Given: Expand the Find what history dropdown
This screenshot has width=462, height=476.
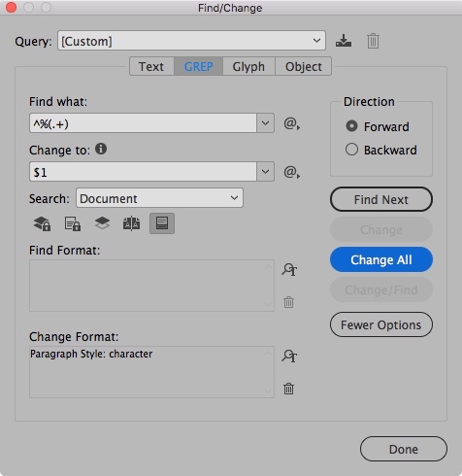Looking at the screenshot, I should click(x=265, y=123).
